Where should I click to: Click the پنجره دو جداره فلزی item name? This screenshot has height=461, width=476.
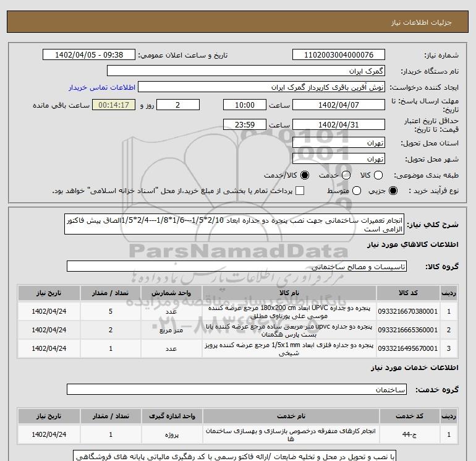click(x=289, y=349)
